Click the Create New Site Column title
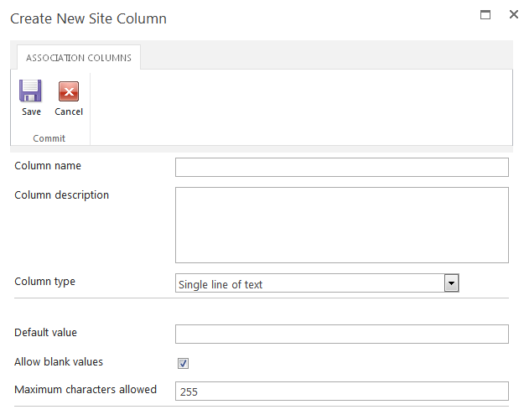 click(x=88, y=18)
